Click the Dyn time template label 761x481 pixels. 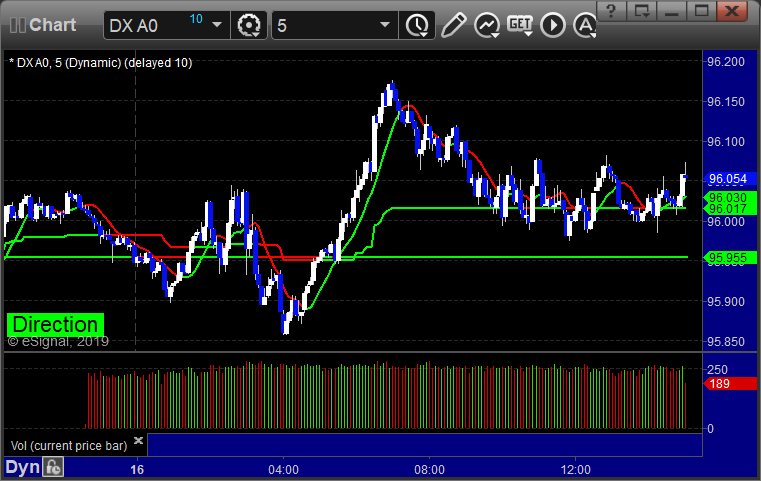tap(22, 467)
